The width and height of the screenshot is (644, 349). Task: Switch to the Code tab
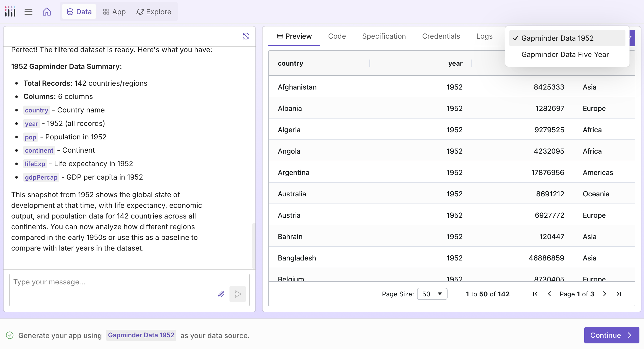(337, 36)
